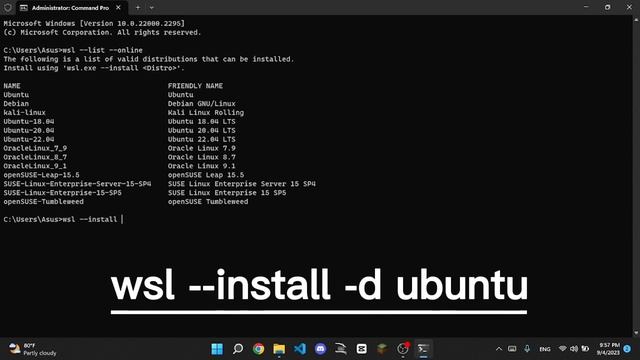Viewport: 640px width, 360px height.
Task: Click the terminal scrollbar up arrow
Action: (x=636, y=19)
